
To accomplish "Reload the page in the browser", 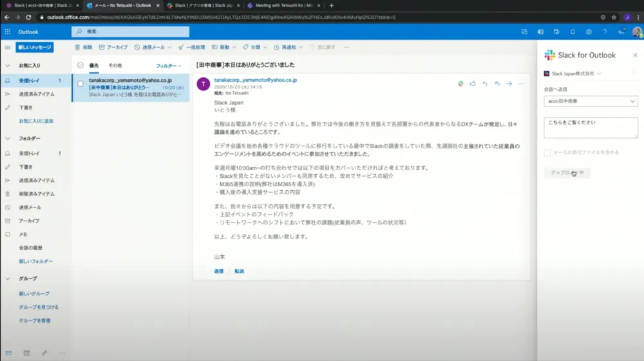I will (28, 17).
